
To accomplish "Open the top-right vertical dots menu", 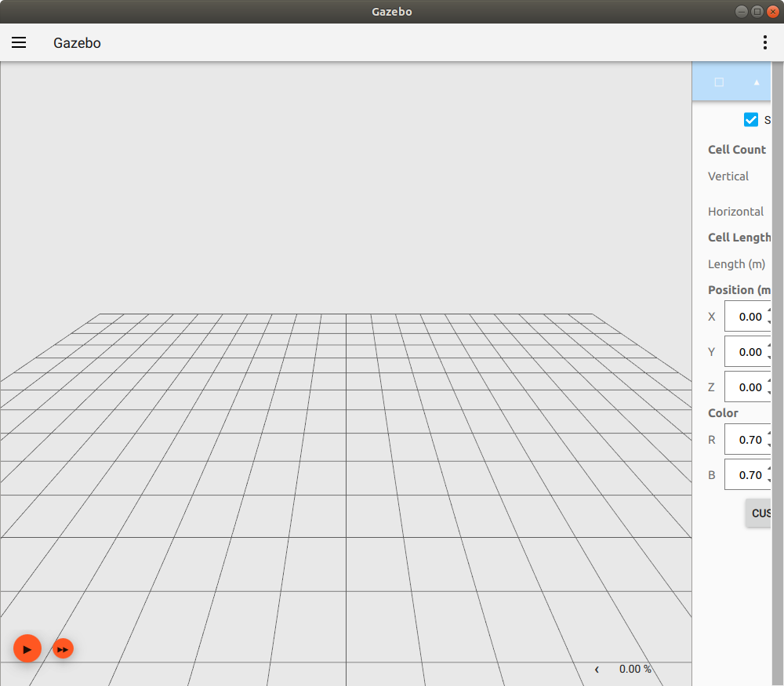I will coord(765,42).
